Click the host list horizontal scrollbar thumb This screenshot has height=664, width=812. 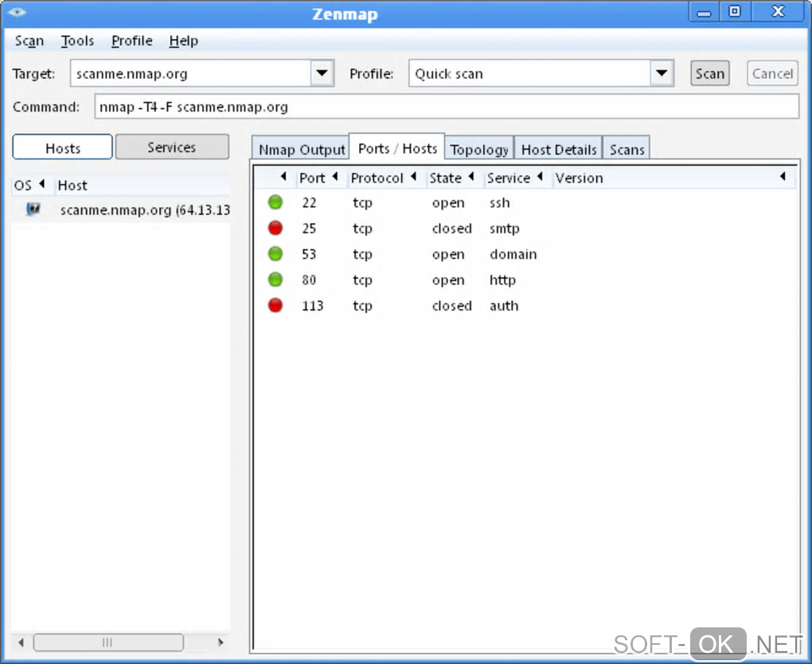[108, 643]
